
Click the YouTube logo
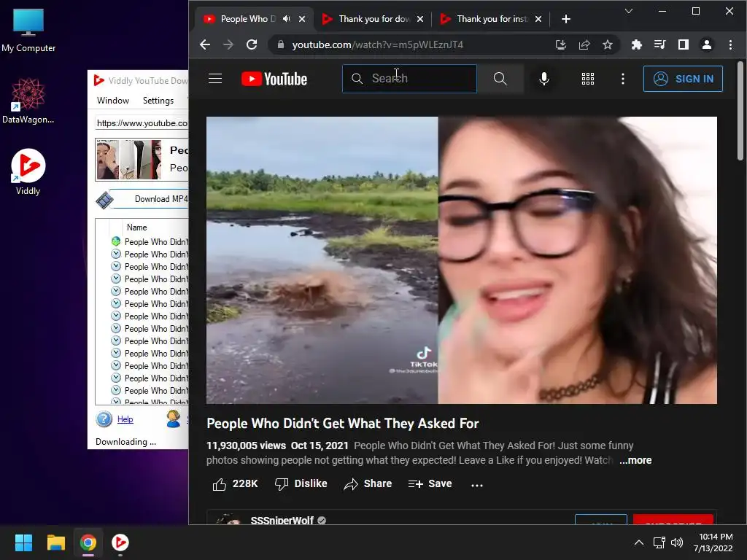[274, 79]
